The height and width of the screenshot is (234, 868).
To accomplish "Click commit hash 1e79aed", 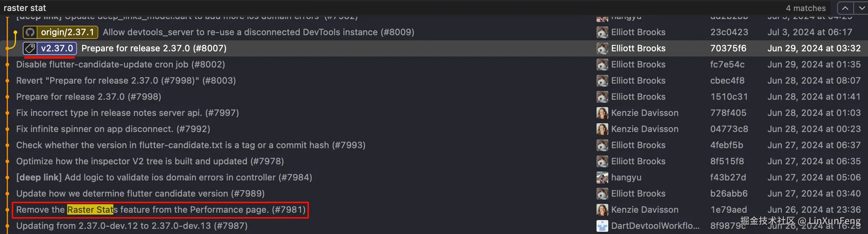I will point(728,210).
